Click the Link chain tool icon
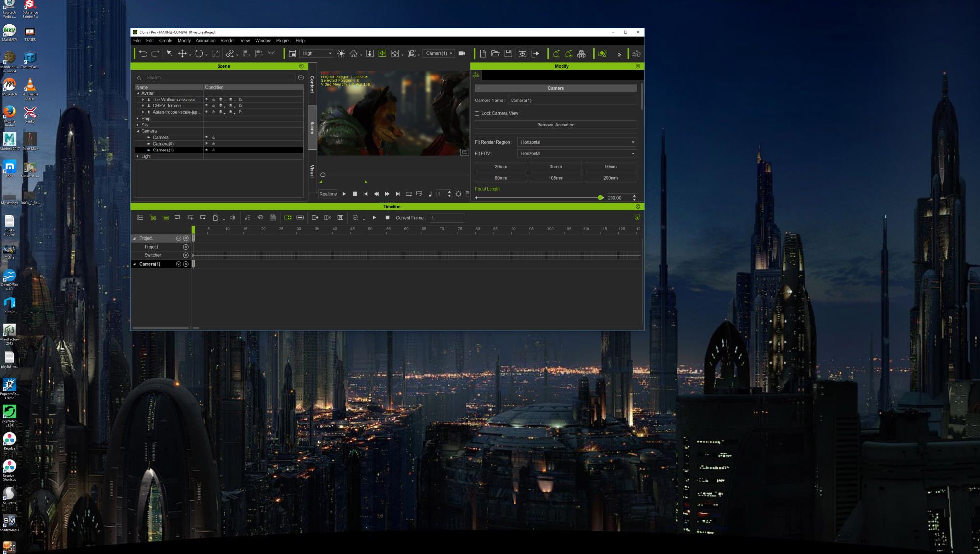This screenshot has height=554, width=980. [x=230, y=54]
